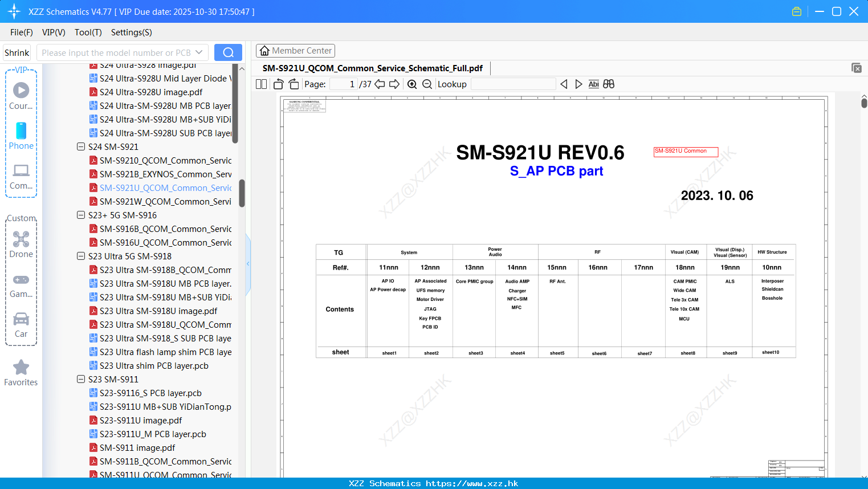Image resolution: width=868 pixels, height=489 pixels.
Task: Click the blue search magnifier button
Action: [x=228, y=52]
